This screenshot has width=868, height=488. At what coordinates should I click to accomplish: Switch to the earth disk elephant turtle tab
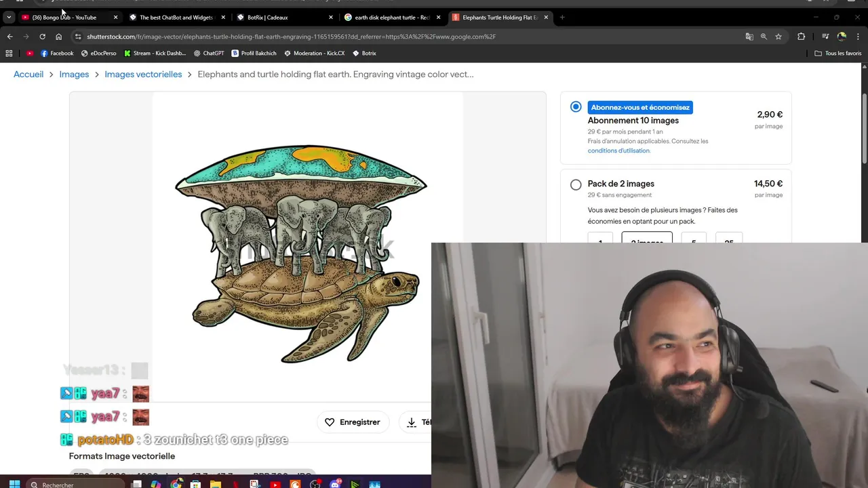392,17
